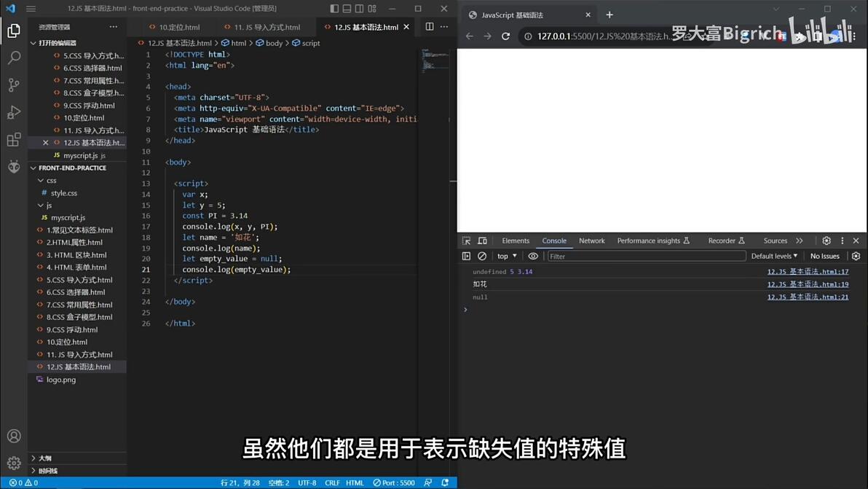Toggle secondary side bar layout icon

click(x=360, y=8)
